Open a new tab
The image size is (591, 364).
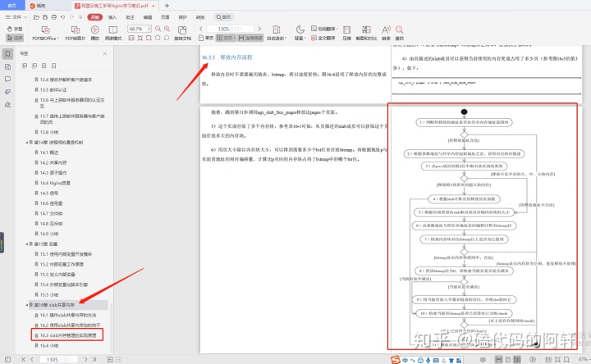point(167,5)
